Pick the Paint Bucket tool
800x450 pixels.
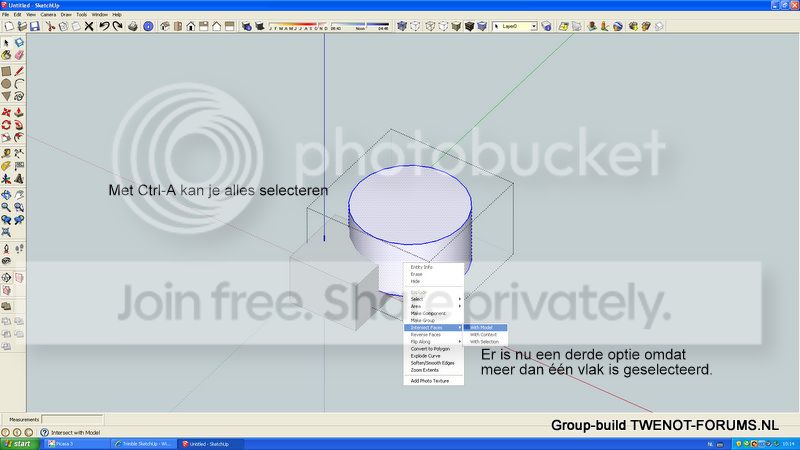pyautogui.click(x=6, y=55)
